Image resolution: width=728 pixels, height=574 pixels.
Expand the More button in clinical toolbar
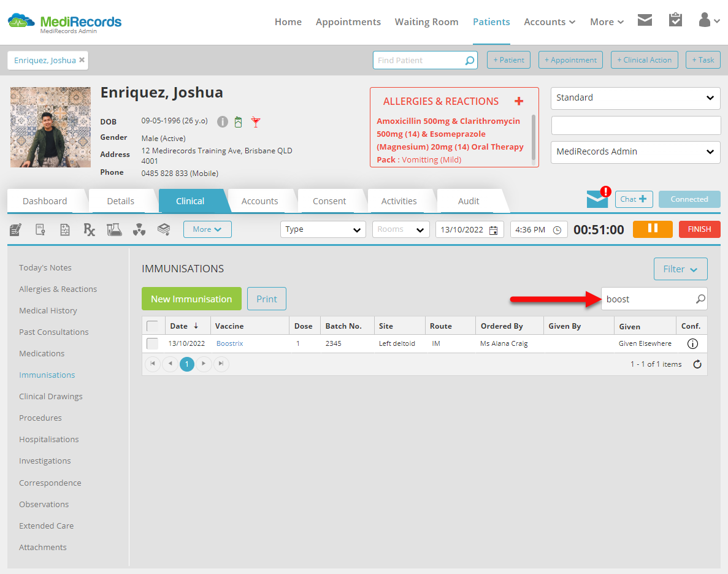tap(207, 229)
